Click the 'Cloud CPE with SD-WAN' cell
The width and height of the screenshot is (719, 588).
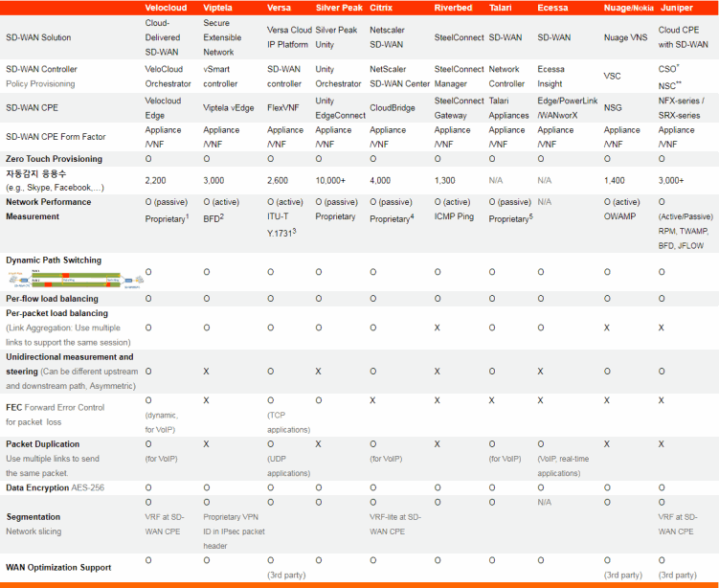[x=684, y=37]
